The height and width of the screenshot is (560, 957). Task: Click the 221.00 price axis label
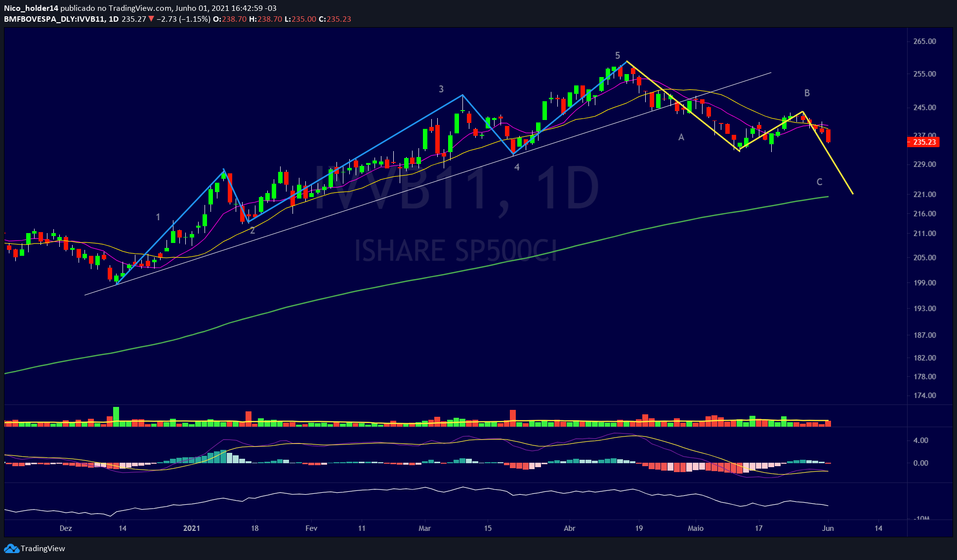tap(924, 194)
